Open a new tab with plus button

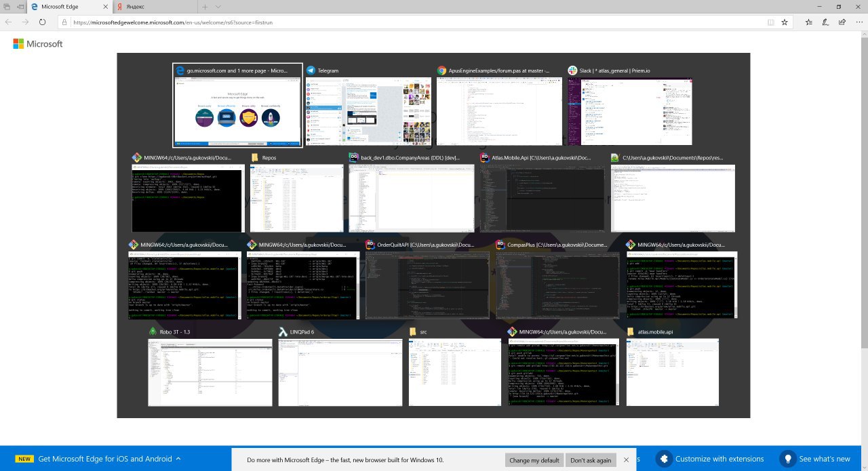coord(205,6)
